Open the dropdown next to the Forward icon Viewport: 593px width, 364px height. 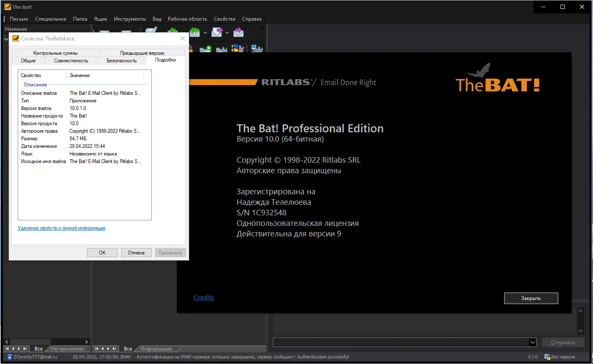227,32
